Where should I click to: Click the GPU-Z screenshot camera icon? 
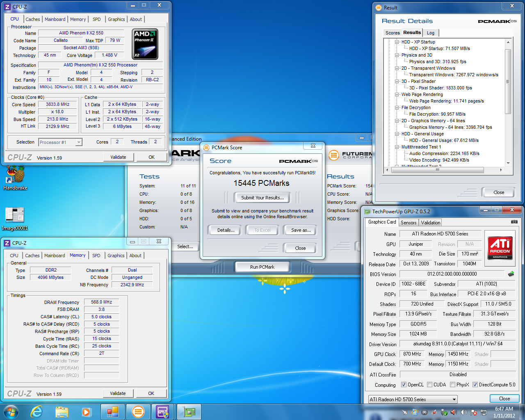coord(514,222)
